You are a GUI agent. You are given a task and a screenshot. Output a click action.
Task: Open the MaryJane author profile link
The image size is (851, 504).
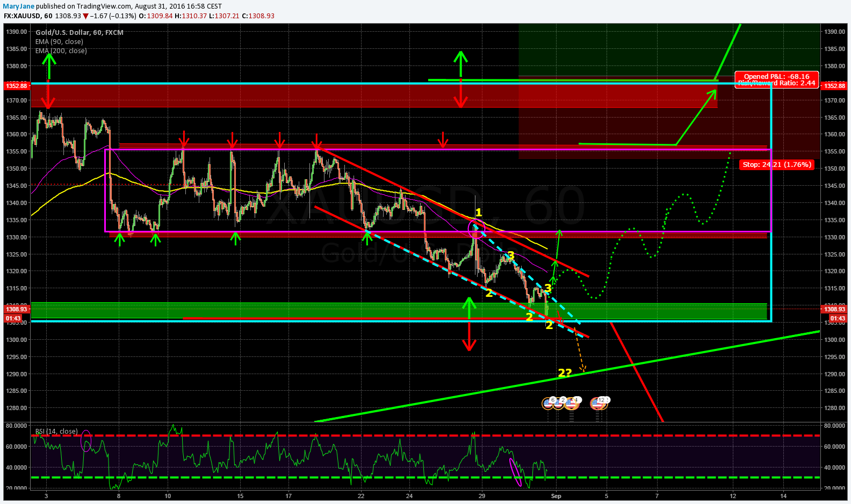[19, 6]
